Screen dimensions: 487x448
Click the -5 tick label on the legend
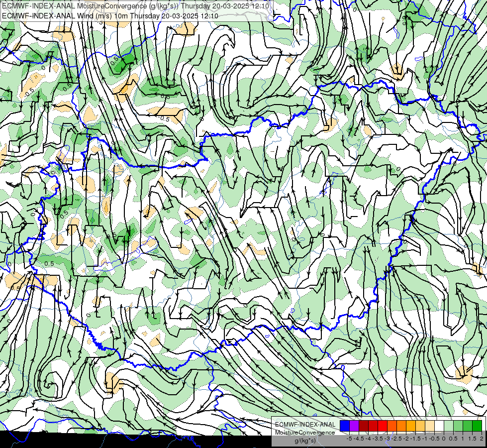(349, 439)
